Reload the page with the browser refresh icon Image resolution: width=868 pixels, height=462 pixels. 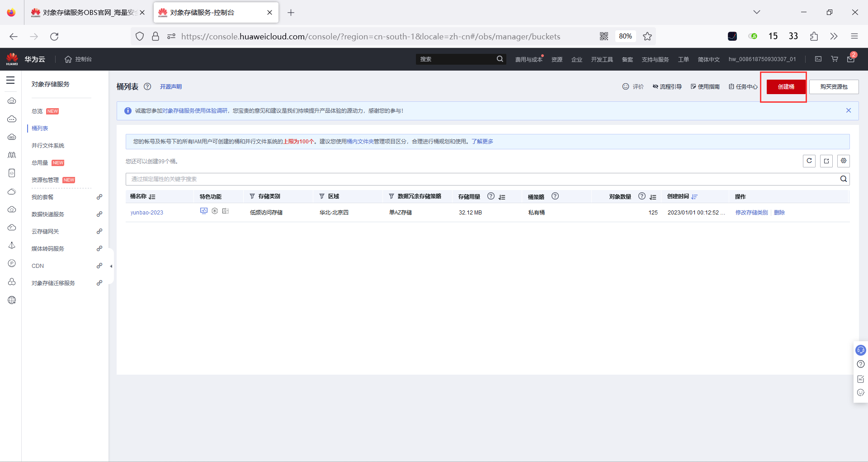click(x=54, y=37)
